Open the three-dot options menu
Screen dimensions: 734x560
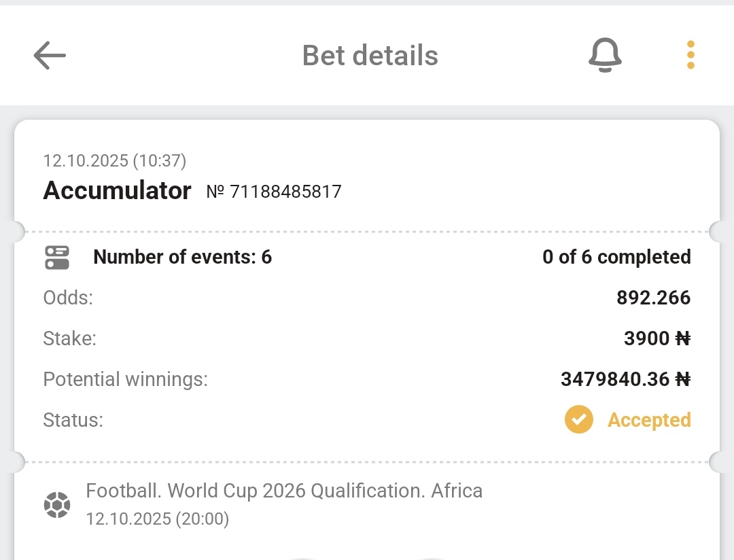pos(691,55)
